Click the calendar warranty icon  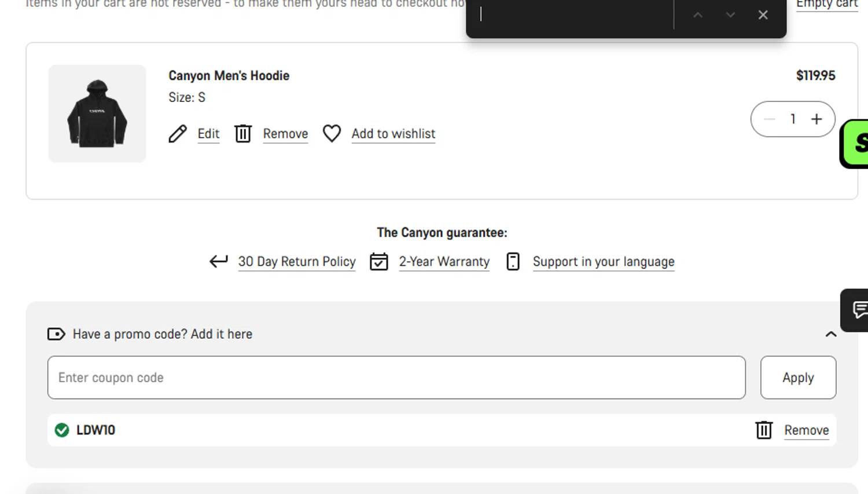[379, 262]
